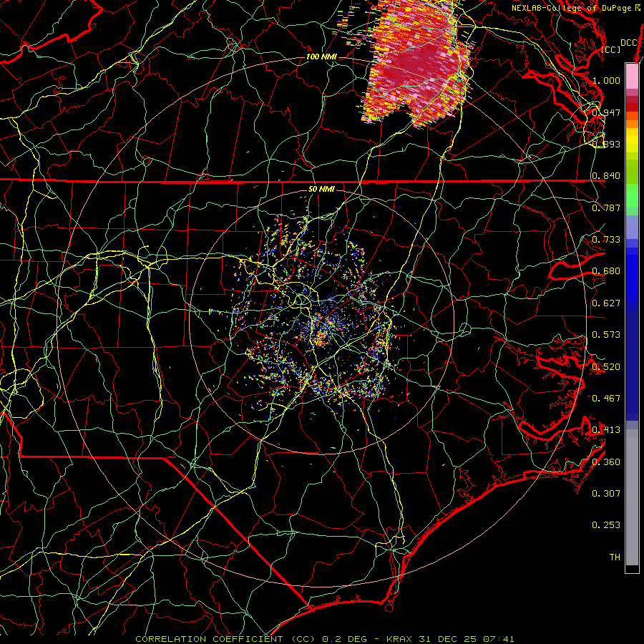Click the 0.733 color scale label
Screen dimensions: 644x644
[606, 239]
